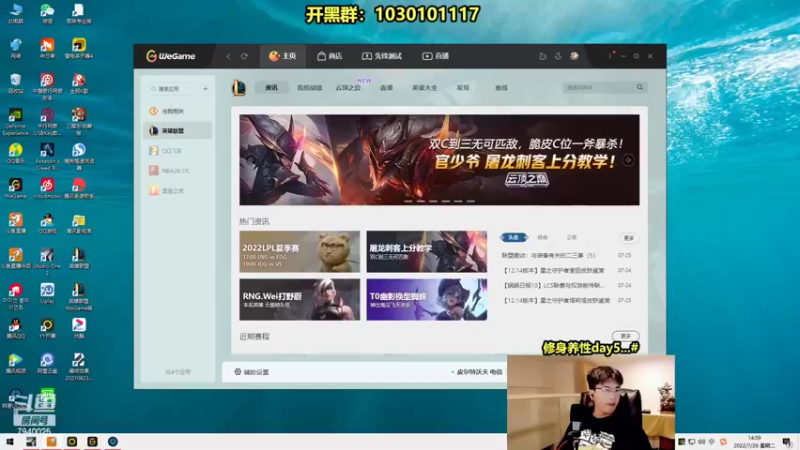
Task: Open GeForce Experience desktop shortcut
Action: point(15,122)
